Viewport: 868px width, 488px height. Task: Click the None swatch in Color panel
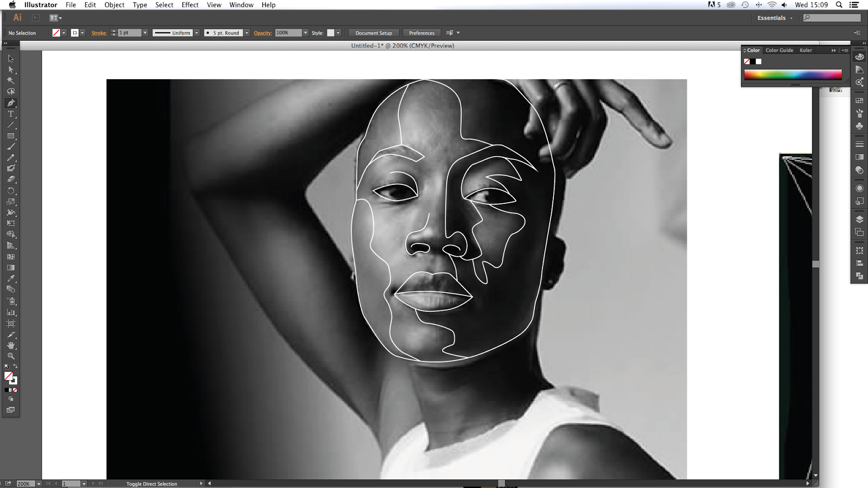coord(747,62)
